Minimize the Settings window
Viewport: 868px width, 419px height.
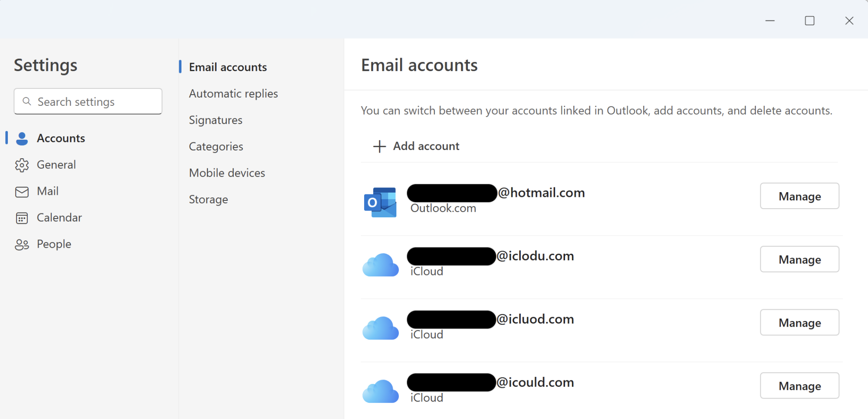pyautogui.click(x=770, y=20)
